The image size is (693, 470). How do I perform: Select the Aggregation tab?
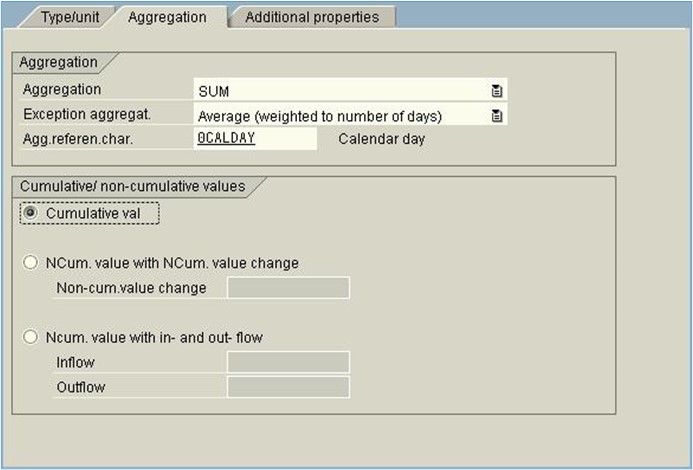[167, 17]
